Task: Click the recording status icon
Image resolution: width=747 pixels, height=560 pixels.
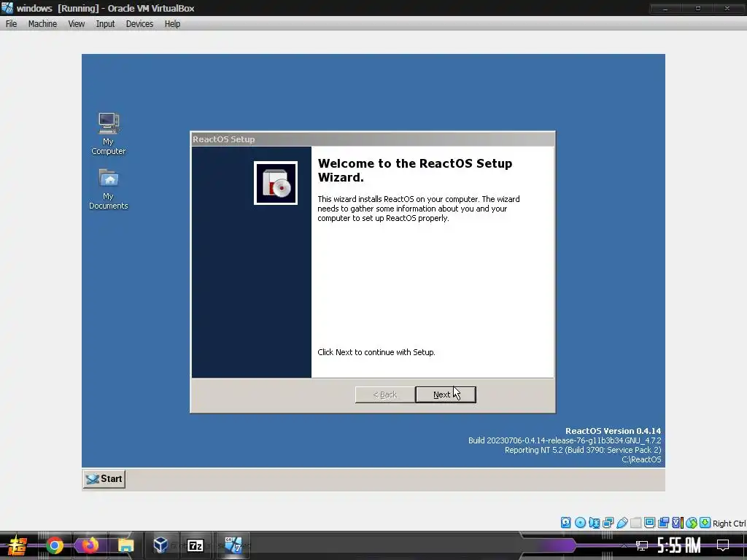Action: click(663, 522)
